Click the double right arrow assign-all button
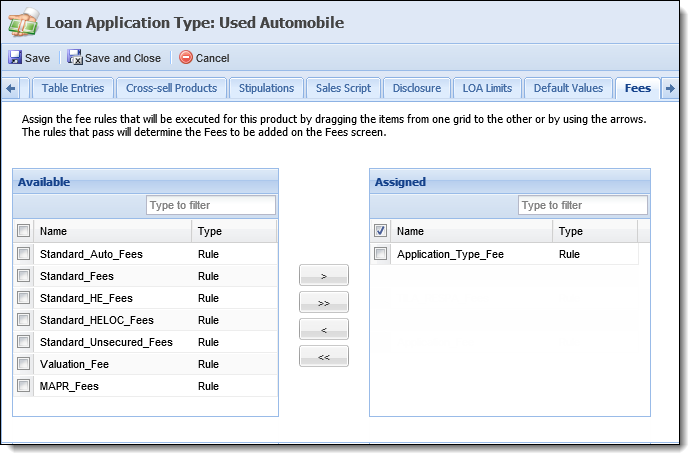Viewport: 695px width, 460px height. [324, 303]
